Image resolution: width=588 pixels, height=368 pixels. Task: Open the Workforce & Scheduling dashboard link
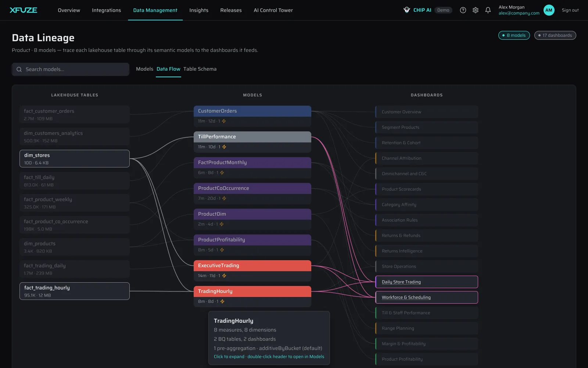point(406,297)
